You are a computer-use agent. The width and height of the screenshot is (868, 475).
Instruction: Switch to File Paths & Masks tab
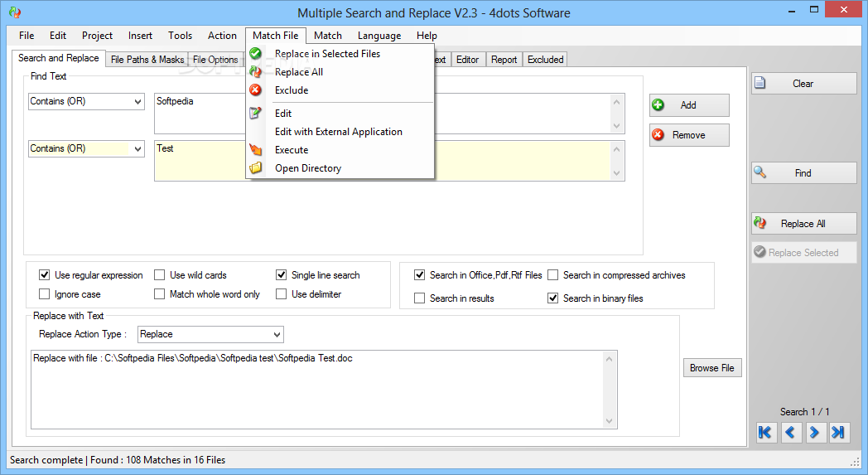pos(147,60)
